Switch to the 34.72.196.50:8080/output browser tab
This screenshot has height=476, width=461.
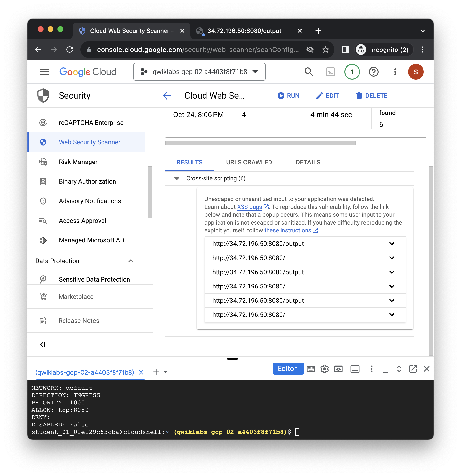pyautogui.click(x=249, y=31)
